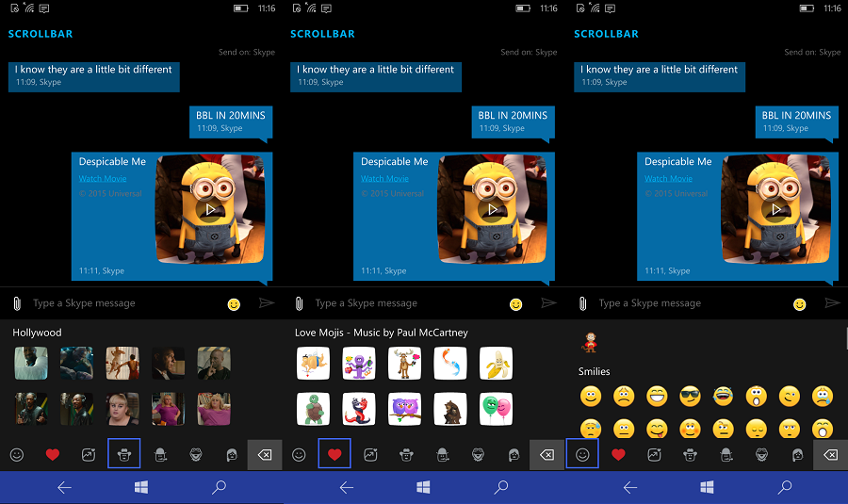Screen dimensions: 848x504
Task: Pick the two owls Love Moji
Action: (x=404, y=409)
